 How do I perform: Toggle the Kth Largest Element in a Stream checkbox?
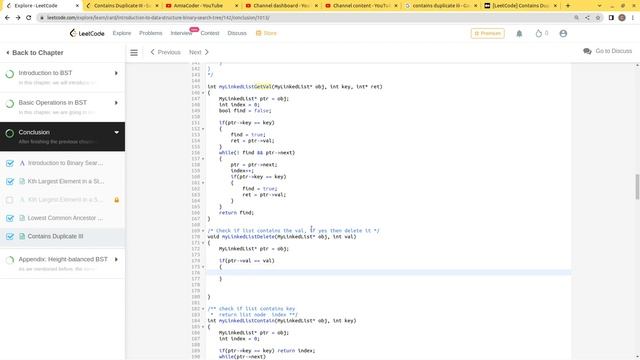[x=10, y=182]
